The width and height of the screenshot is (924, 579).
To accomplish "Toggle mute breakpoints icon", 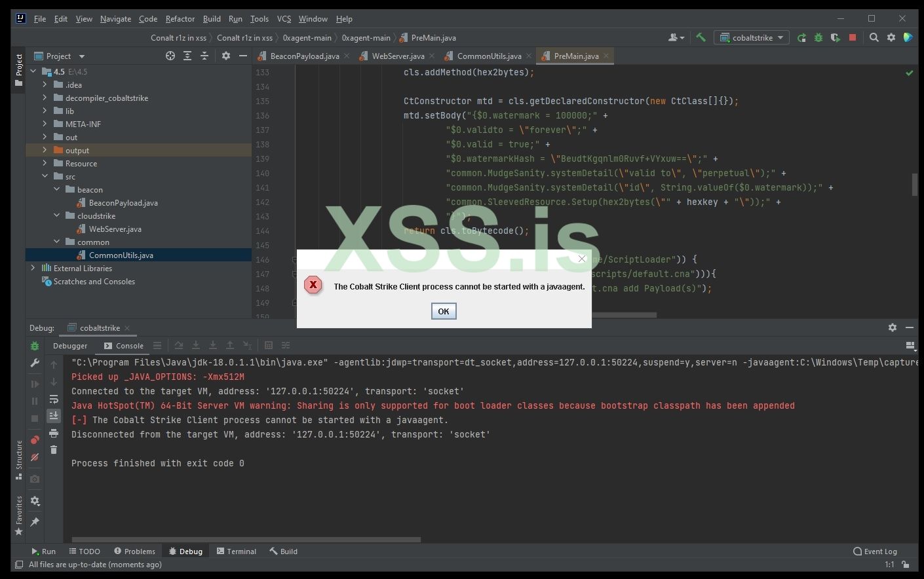I will click(x=35, y=457).
